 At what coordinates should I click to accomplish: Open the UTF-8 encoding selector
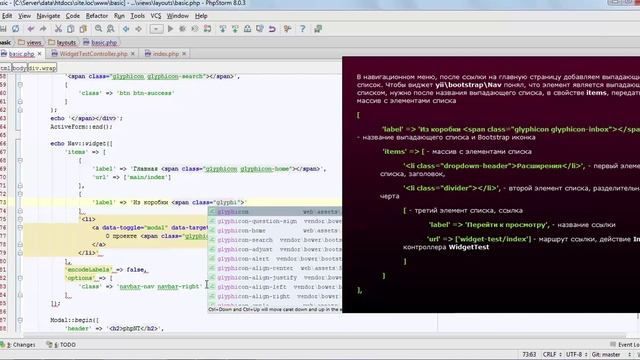(x=576, y=355)
